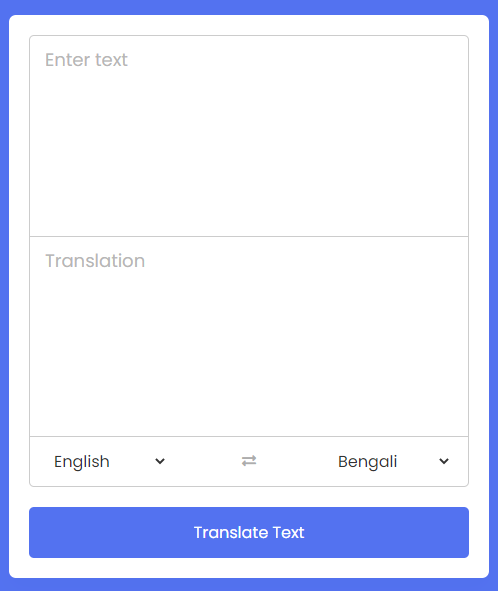
Task: Change the target language from Bengali
Action: [393, 461]
